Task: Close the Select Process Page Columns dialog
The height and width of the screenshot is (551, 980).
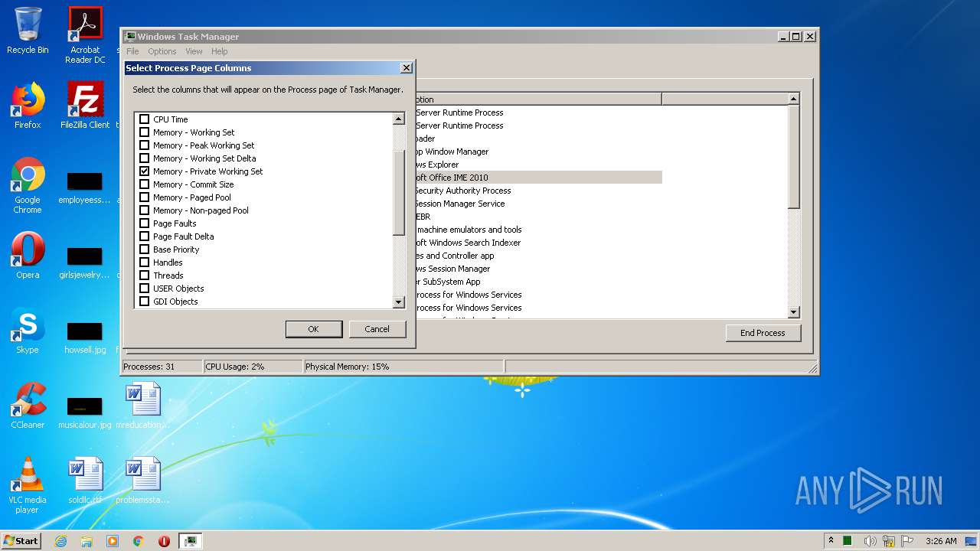Action: point(406,68)
